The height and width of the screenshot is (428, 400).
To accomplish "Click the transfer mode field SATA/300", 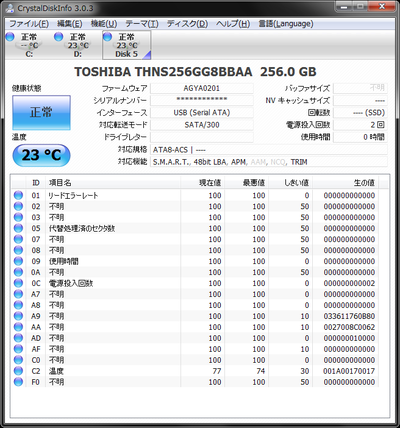I will [202, 125].
